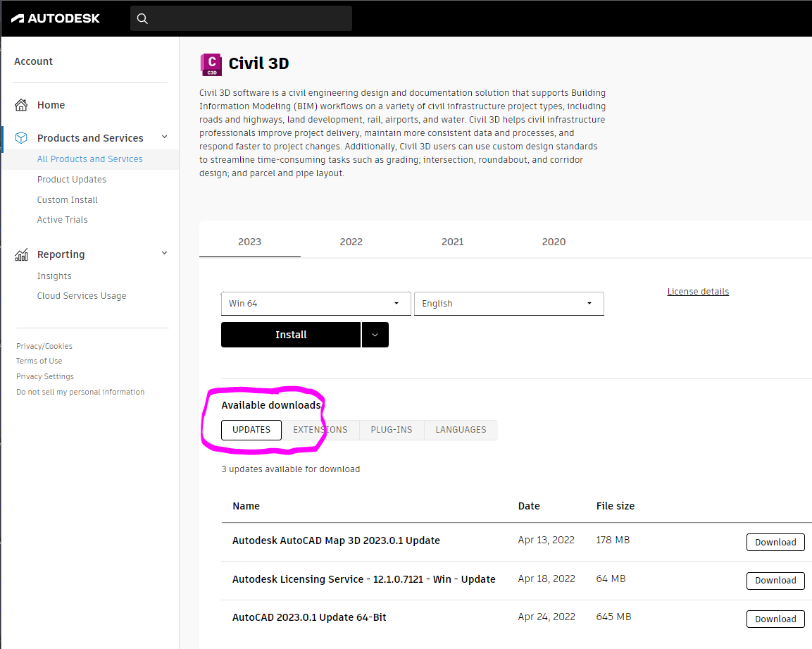Switch to the 2022 tab
This screenshot has width=812, height=649.
351,242
